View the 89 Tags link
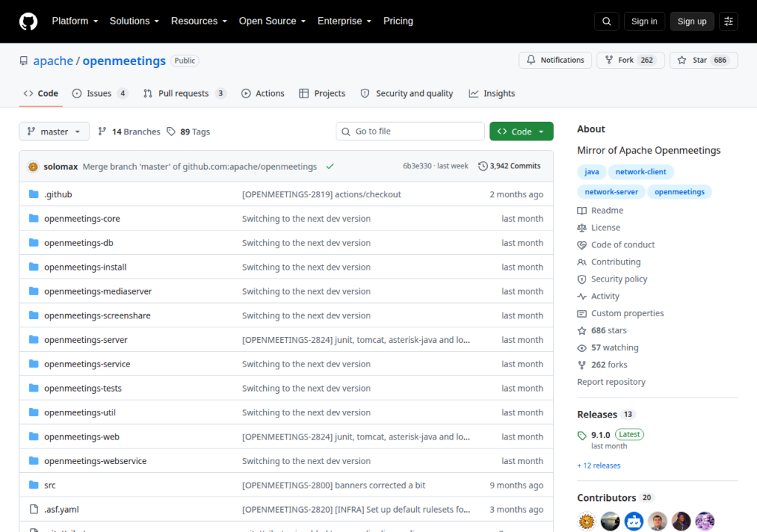757x532 pixels. 189,132
